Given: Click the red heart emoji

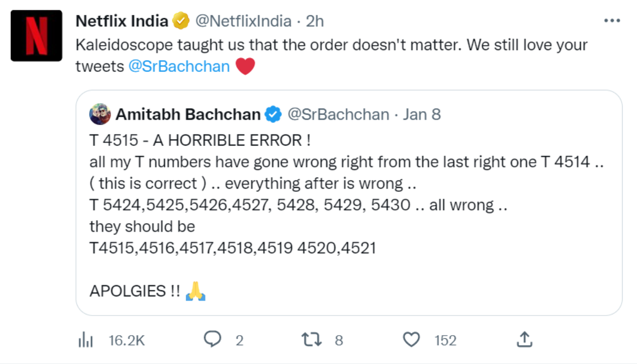Looking at the screenshot, I should point(245,66).
